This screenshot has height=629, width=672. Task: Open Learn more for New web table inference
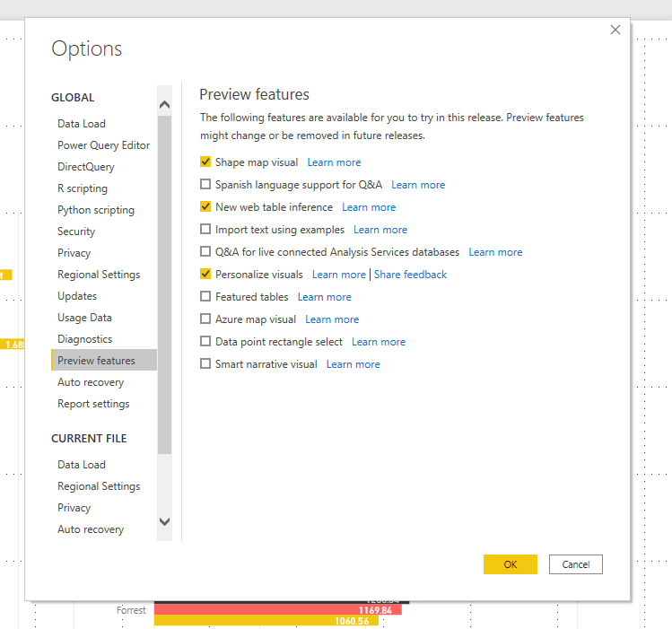(369, 207)
